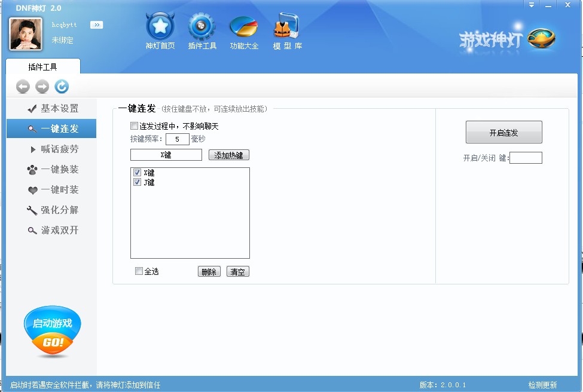Open 强化分解 in the sidebar
Image resolution: width=583 pixels, height=392 pixels.
pyautogui.click(x=51, y=210)
